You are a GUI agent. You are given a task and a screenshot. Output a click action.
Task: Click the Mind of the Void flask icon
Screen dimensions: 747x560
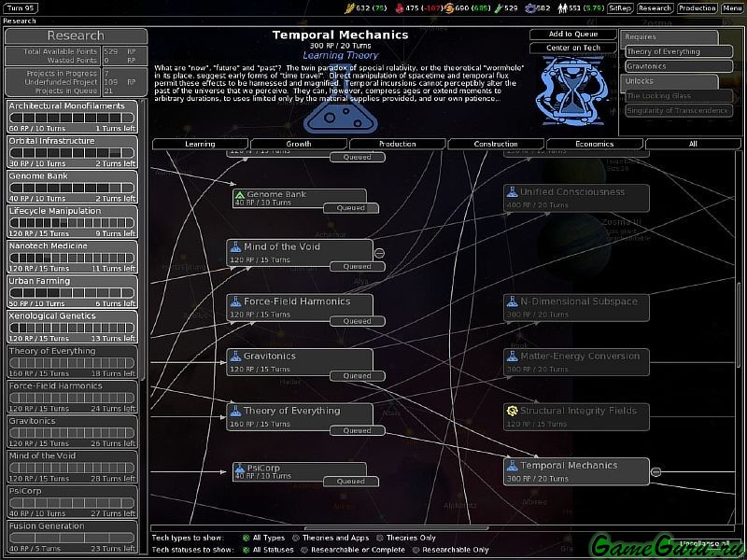235,246
